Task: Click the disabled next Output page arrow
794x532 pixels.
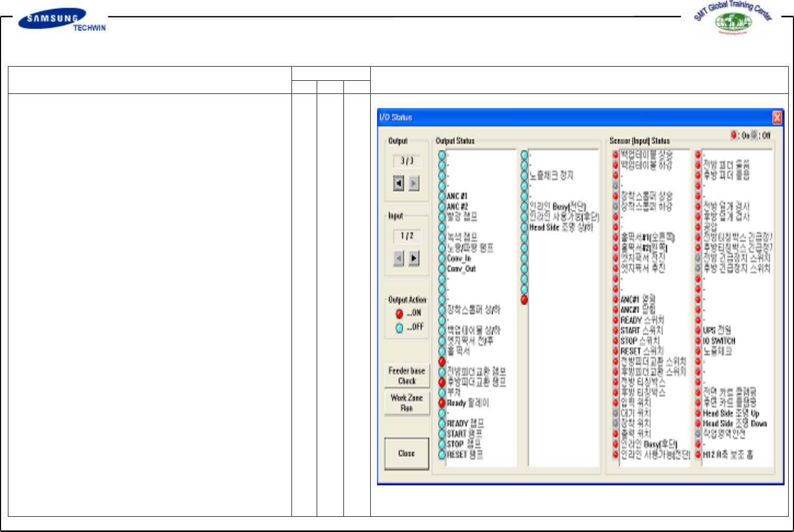Action: coord(414,183)
